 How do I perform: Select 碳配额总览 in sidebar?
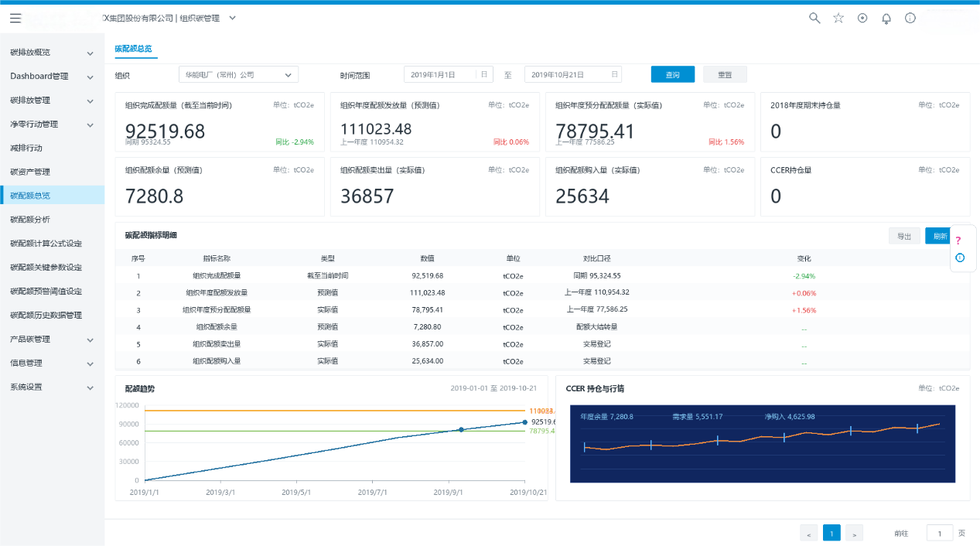tap(52, 196)
